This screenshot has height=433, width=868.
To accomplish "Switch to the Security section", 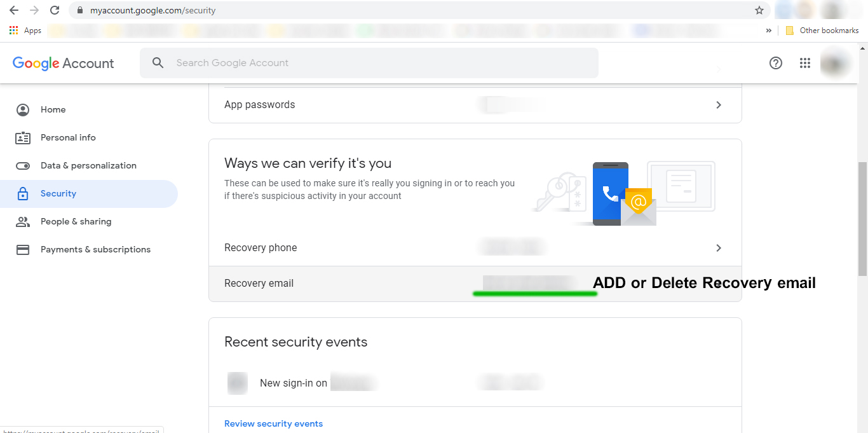I will (58, 193).
